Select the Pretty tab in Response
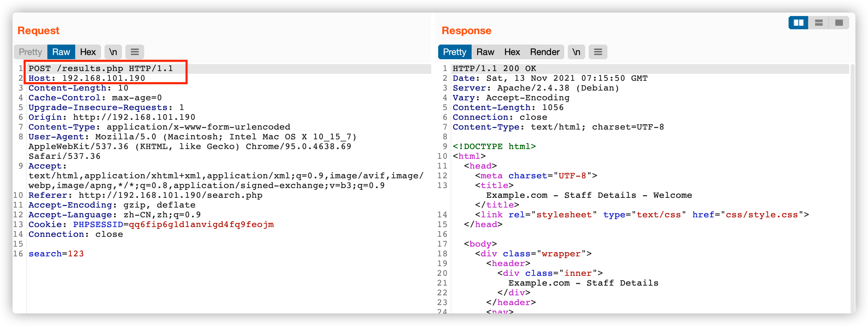This screenshot has width=868, height=326. (x=455, y=52)
